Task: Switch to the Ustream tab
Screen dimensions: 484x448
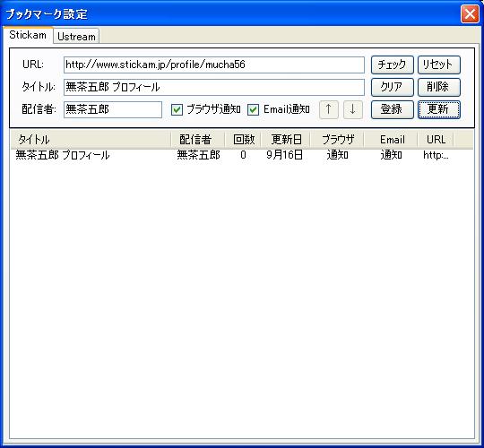Action: (76, 36)
